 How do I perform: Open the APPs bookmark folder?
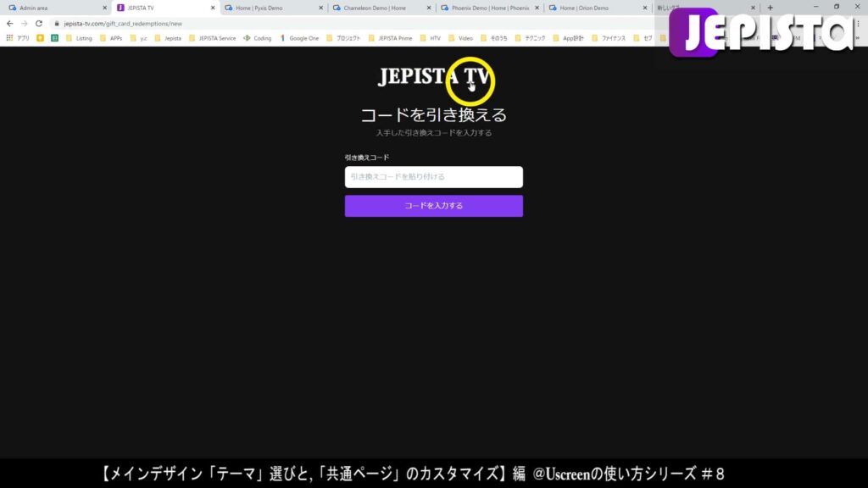pos(111,38)
